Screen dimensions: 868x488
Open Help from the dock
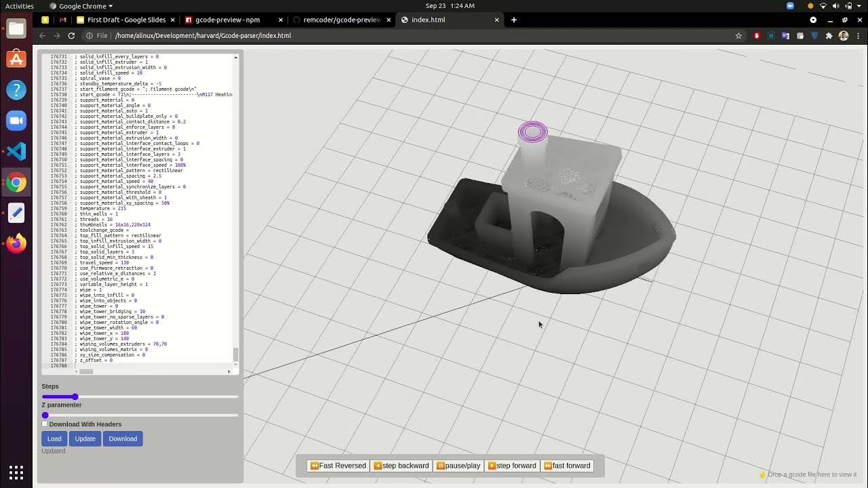coord(16,89)
